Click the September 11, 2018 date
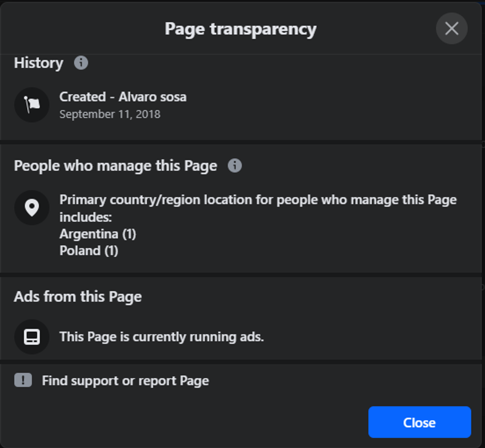 (x=110, y=114)
